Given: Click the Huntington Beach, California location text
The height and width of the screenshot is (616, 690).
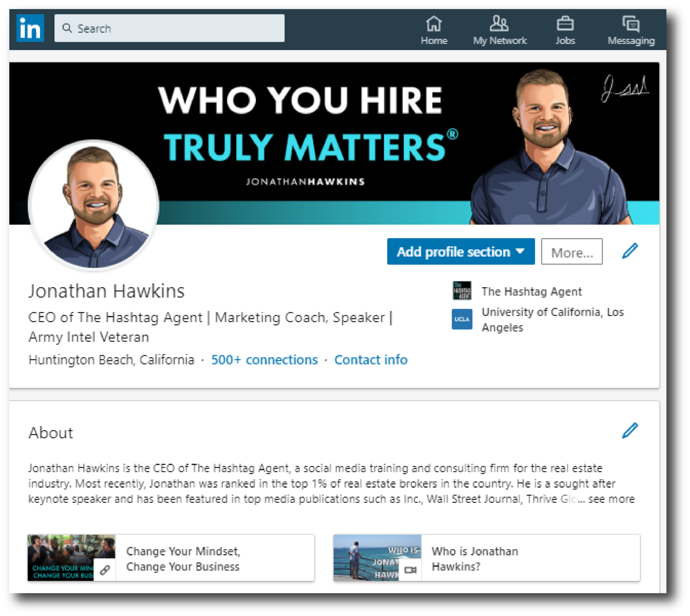Looking at the screenshot, I should 111,359.
